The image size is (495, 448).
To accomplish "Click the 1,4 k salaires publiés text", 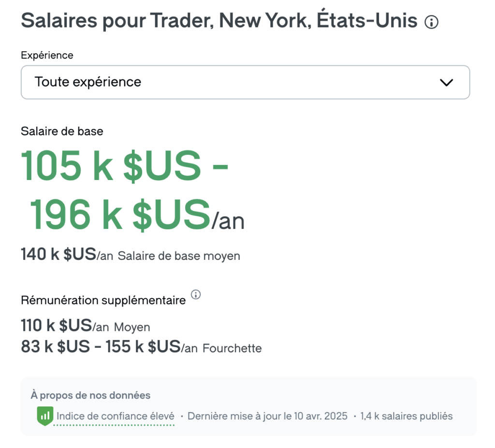I will (x=406, y=416).
